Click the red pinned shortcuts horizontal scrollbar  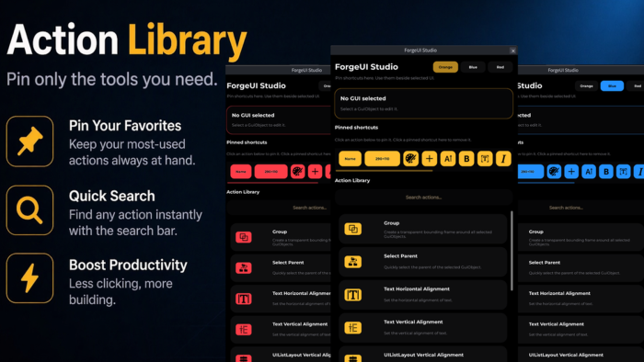272,183
